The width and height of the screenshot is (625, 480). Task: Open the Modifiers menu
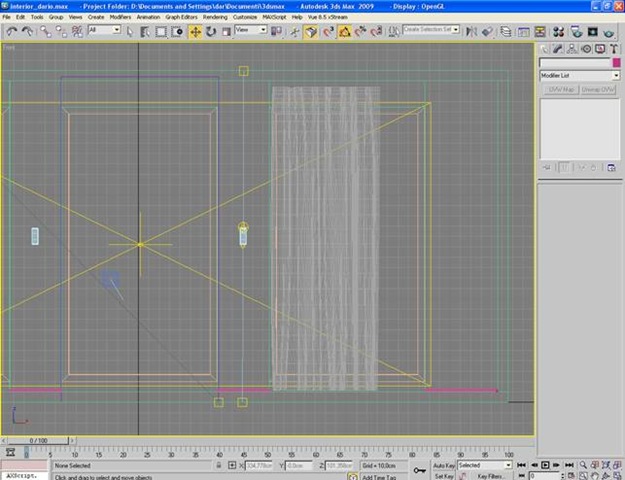click(x=120, y=17)
